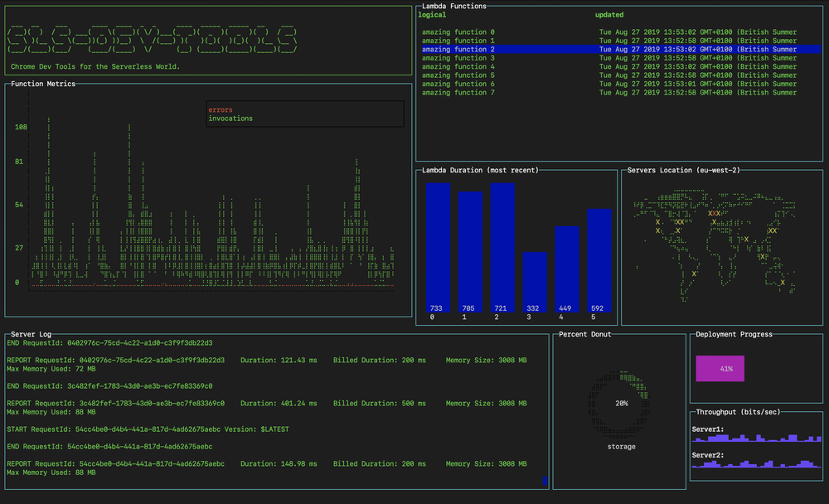Click the 'END RequestId: 54cc4be0' log line
This screenshot has height=504, width=829.
[109, 446]
